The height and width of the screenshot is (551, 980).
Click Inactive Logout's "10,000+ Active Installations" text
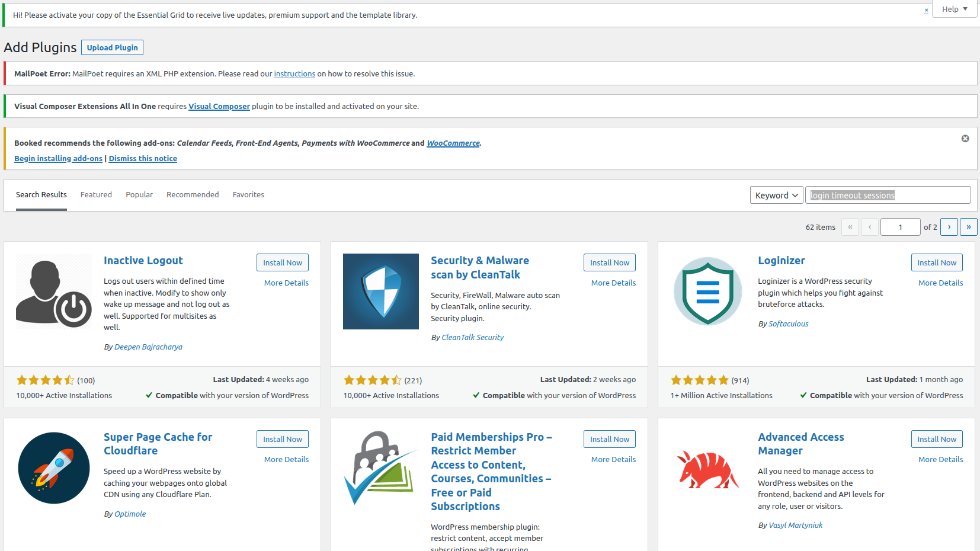tap(64, 396)
